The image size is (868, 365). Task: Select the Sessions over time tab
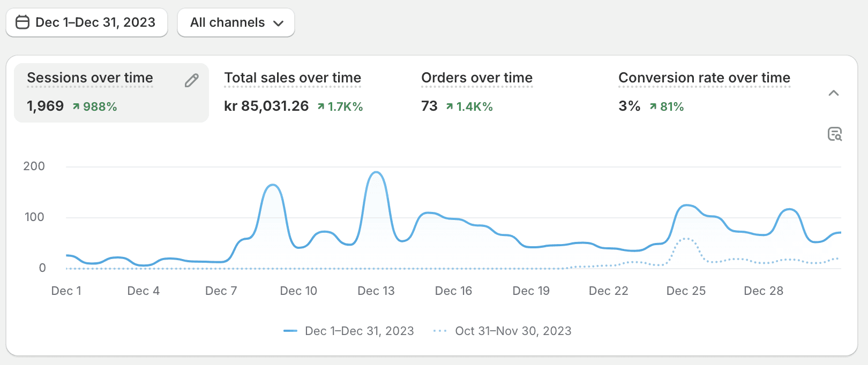coord(111,93)
